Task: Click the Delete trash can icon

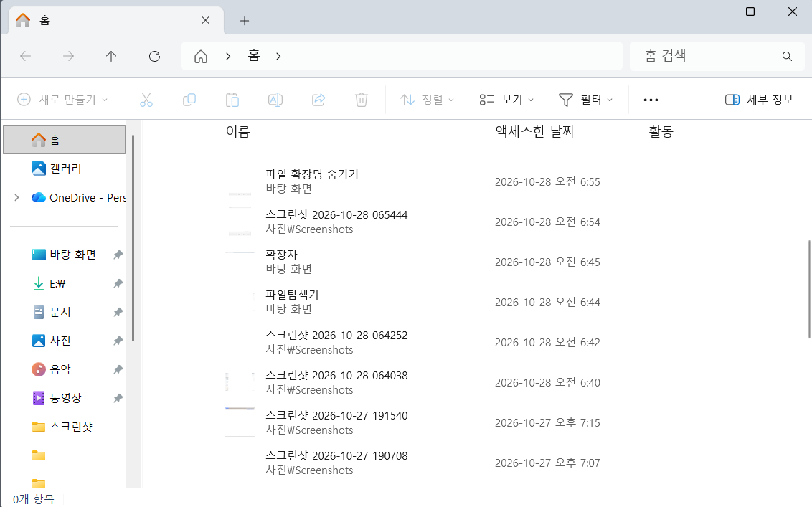Action: (362, 100)
